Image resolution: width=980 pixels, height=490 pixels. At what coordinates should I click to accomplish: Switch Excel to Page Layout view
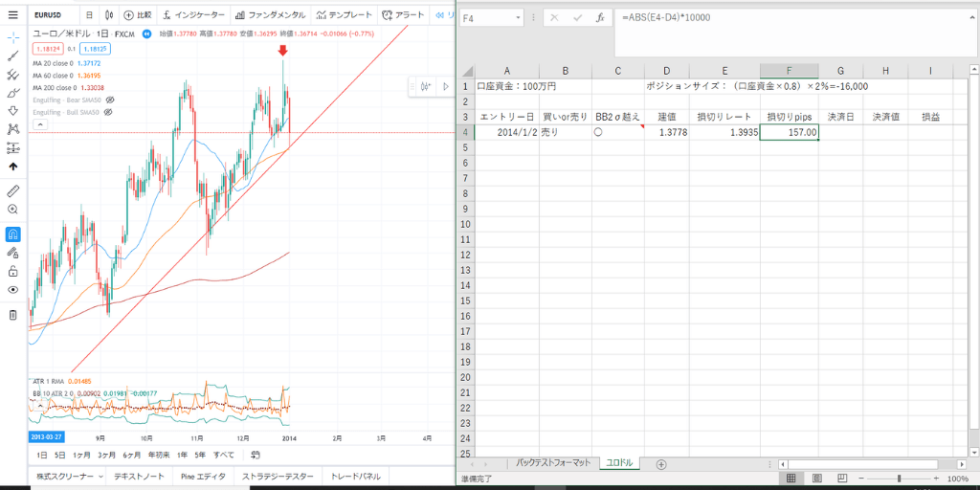[817, 479]
